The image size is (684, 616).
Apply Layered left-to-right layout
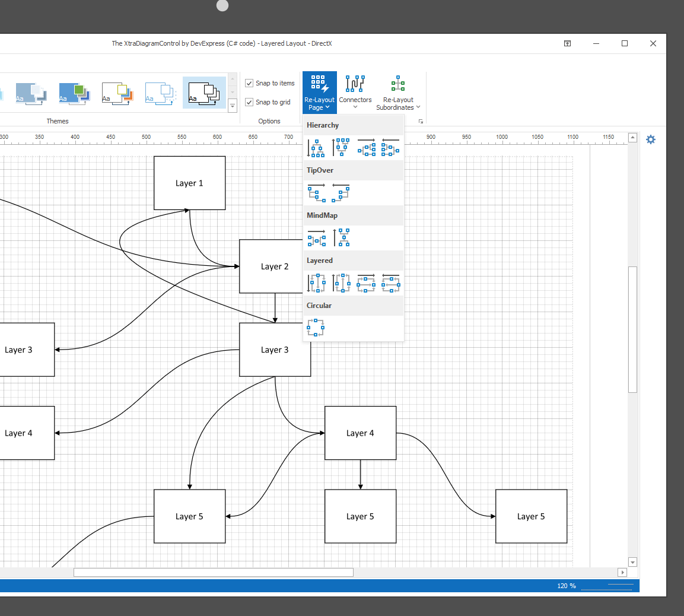366,284
